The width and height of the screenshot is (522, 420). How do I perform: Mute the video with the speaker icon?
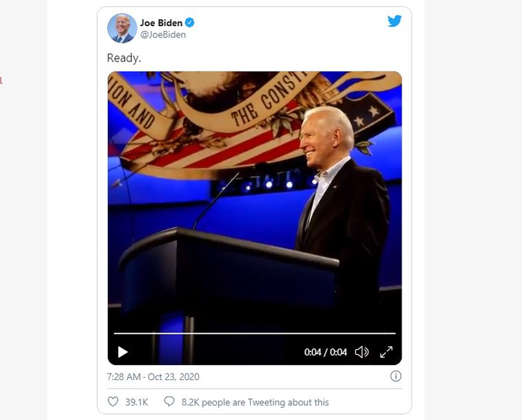362,352
